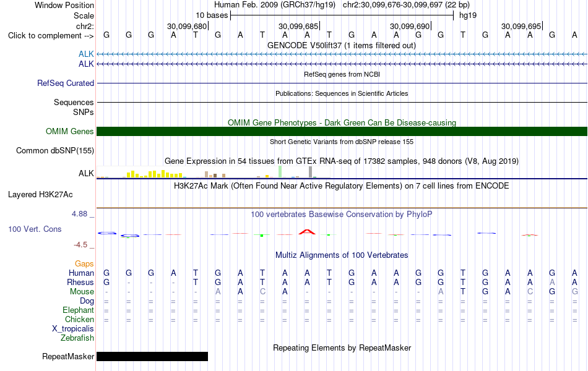Click the black RepeatMasker element block

pos(152,356)
